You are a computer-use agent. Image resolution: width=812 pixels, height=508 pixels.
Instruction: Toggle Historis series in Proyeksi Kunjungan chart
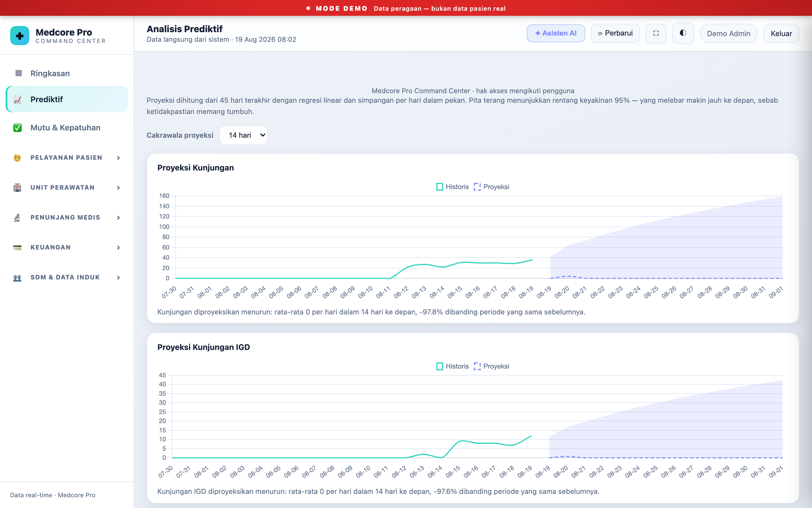[x=452, y=187]
